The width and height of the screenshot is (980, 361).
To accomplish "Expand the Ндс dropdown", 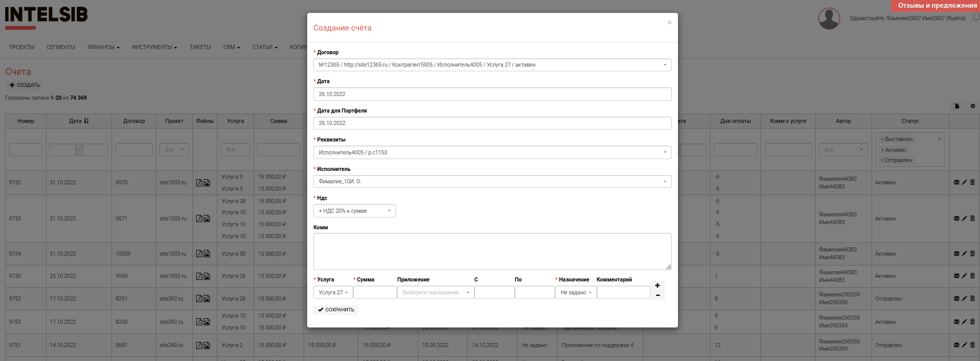I will 354,211.
